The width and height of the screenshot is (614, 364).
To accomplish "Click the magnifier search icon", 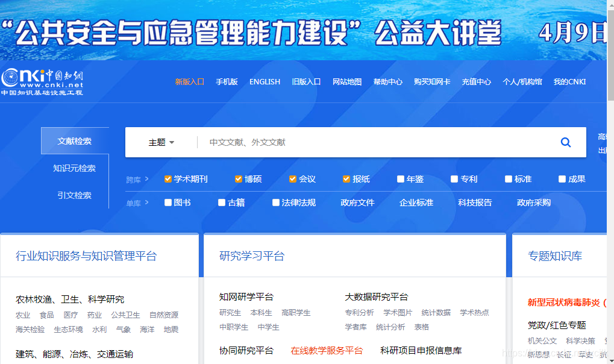I will pos(565,142).
